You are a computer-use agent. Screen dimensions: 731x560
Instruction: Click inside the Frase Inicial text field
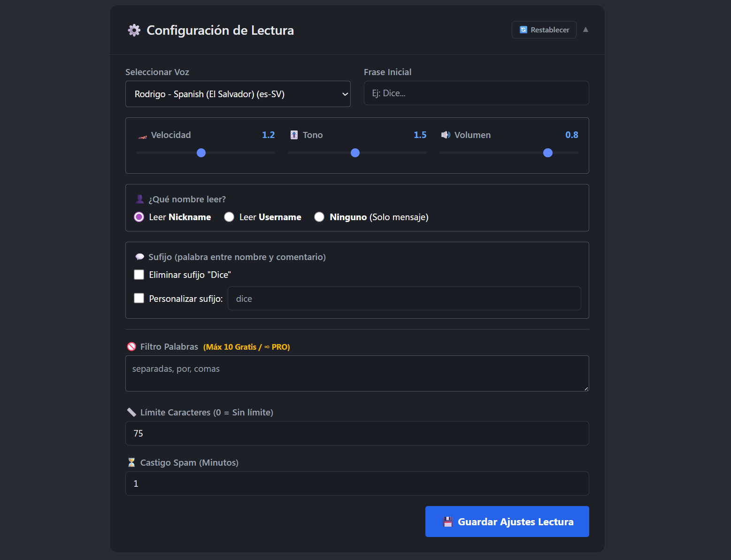coord(476,93)
